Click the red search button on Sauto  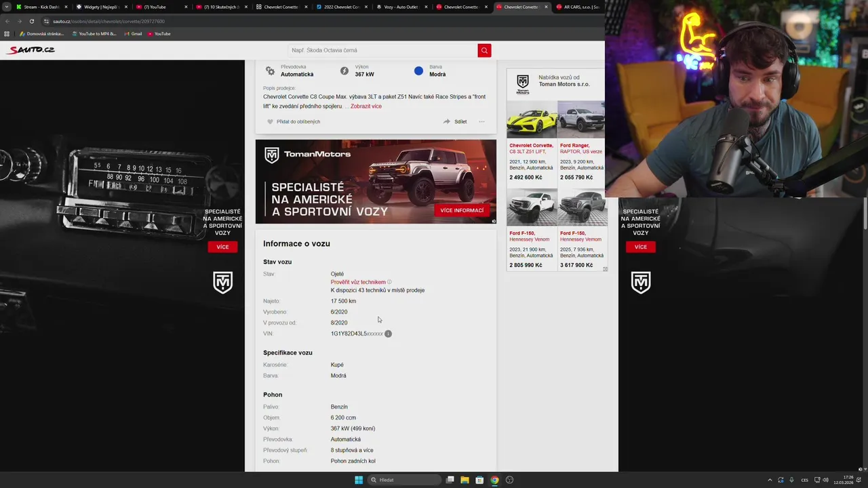484,50
